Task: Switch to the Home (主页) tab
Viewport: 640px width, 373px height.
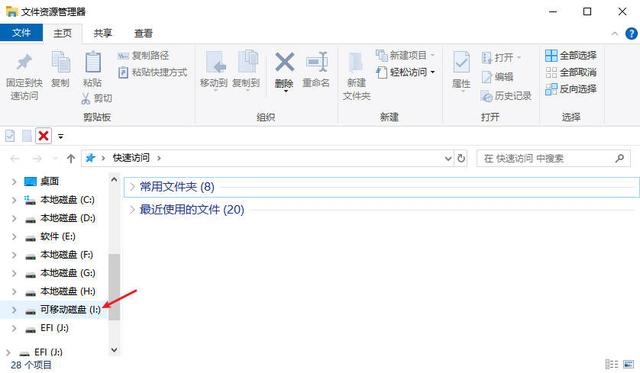Action: tap(62, 33)
